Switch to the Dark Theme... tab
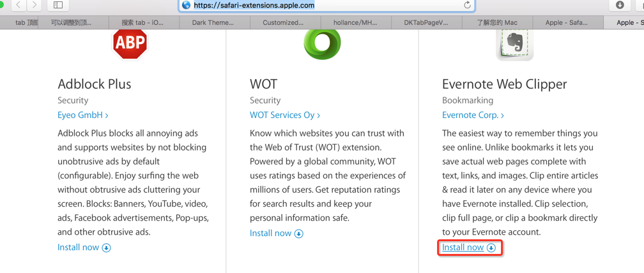The image size is (644, 273). (213, 22)
